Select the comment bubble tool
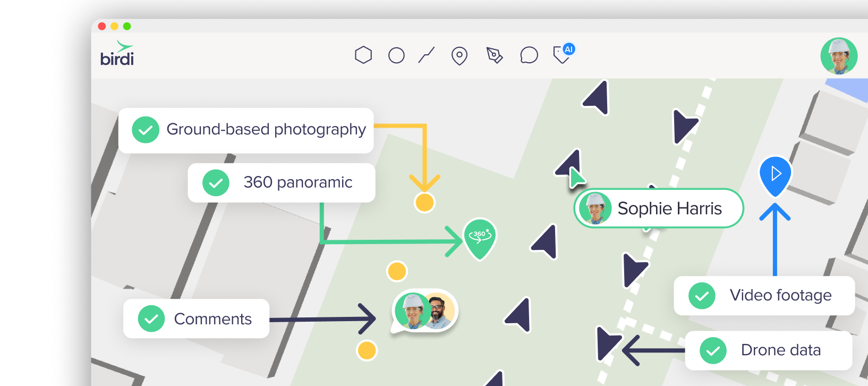Image resolution: width=868 pixels, height=386 pixels. point(529,55)
